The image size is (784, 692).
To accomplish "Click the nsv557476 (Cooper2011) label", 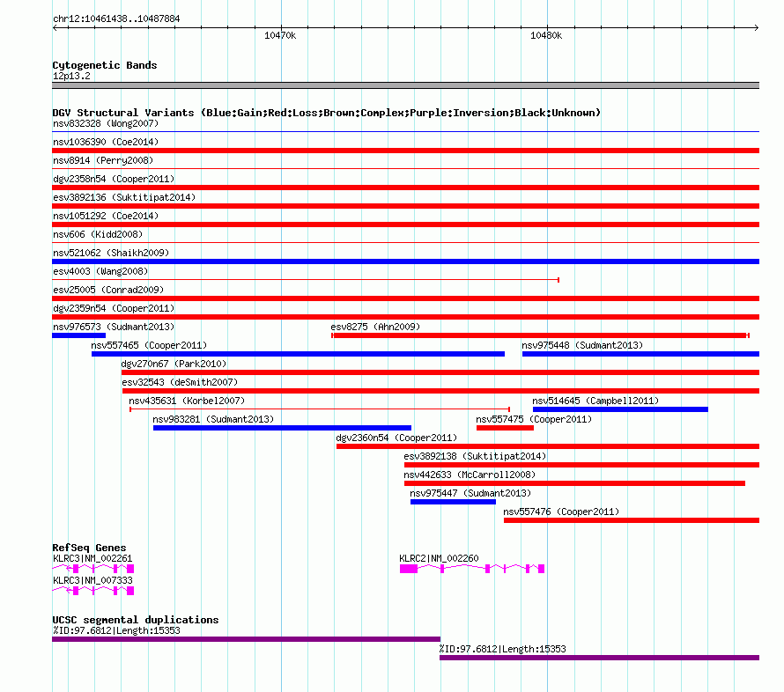I will pos(561,512).
